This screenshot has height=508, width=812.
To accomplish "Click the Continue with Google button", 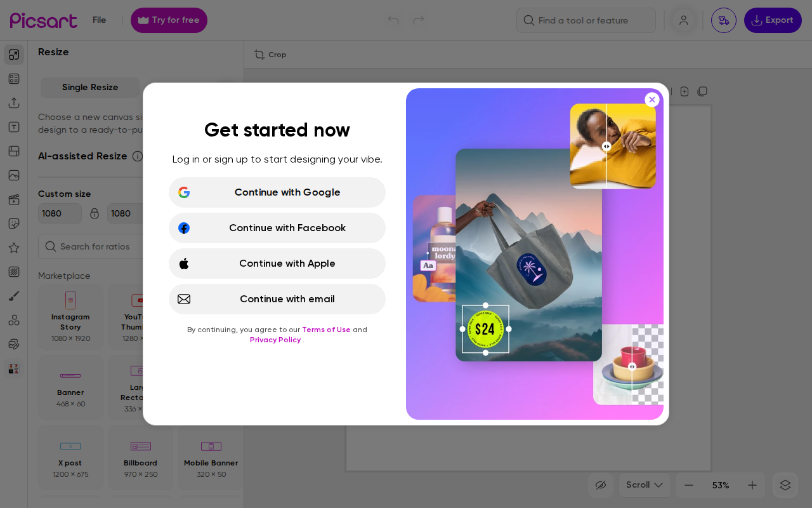I will tap(277, 192).
